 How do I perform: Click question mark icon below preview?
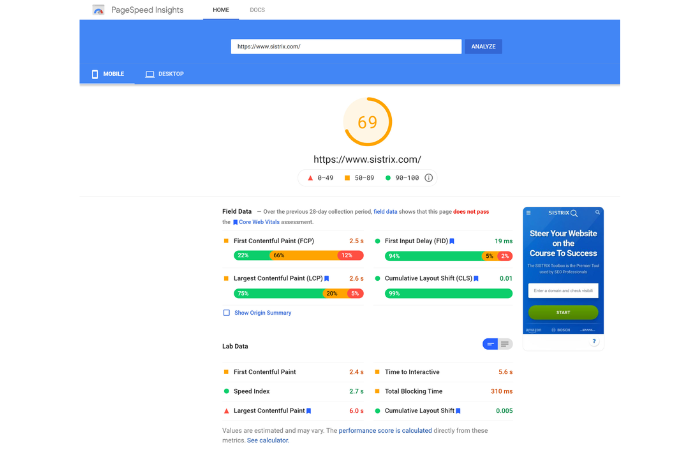pyautogui.click(x=594, y=341)
